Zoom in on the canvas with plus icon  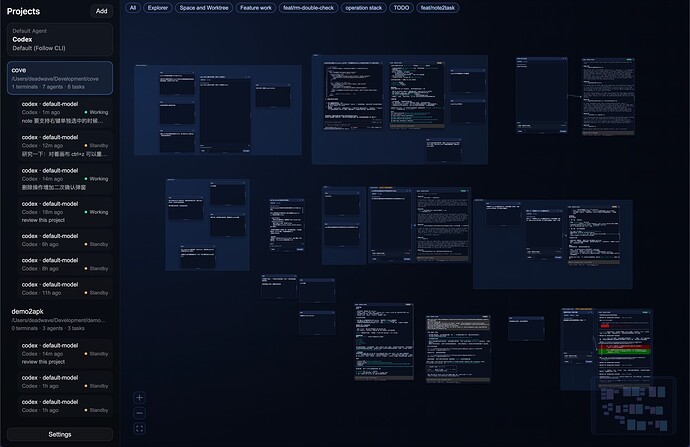[139, 398]
